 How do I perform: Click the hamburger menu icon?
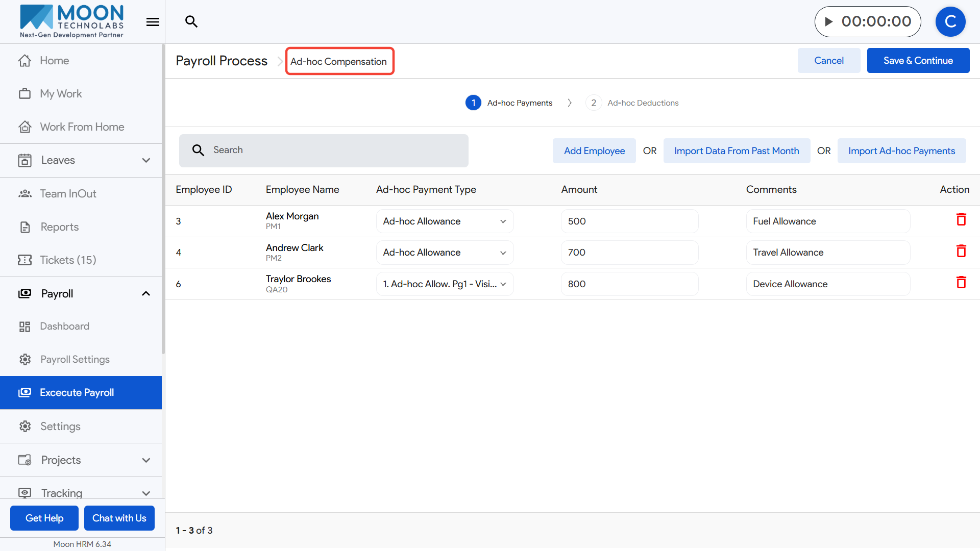pyautogui.click(x=153, y=22)
